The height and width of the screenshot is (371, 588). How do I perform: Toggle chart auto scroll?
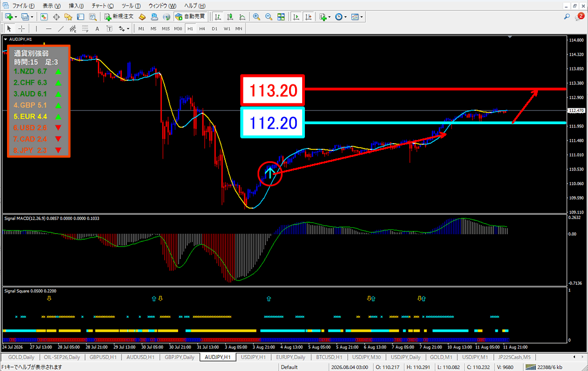pos(296,17)
